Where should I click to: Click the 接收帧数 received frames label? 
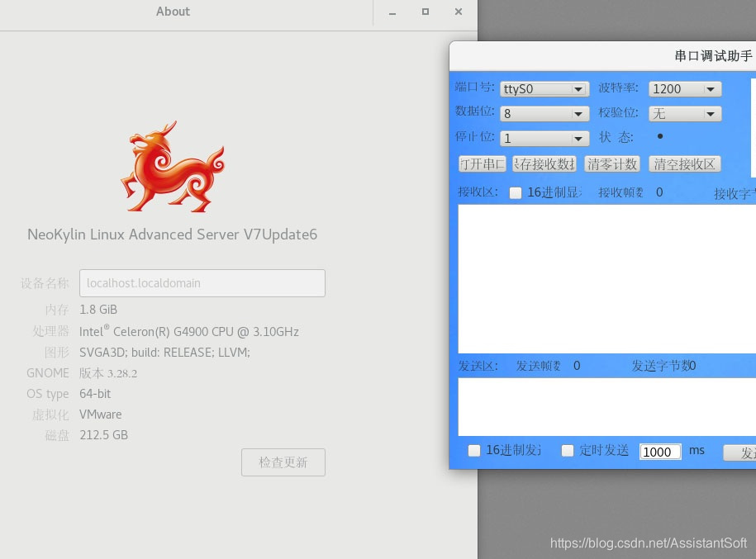point(620,192)
